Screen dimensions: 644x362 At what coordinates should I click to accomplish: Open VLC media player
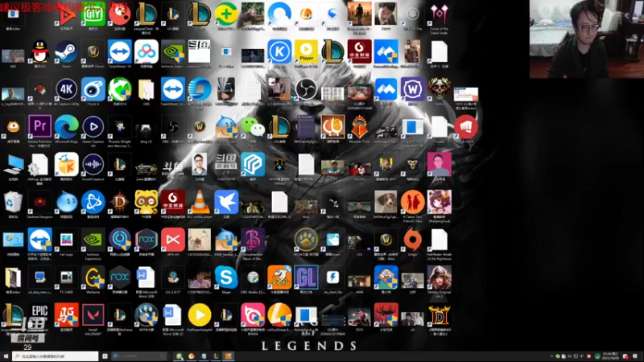[x=200, y=202]
